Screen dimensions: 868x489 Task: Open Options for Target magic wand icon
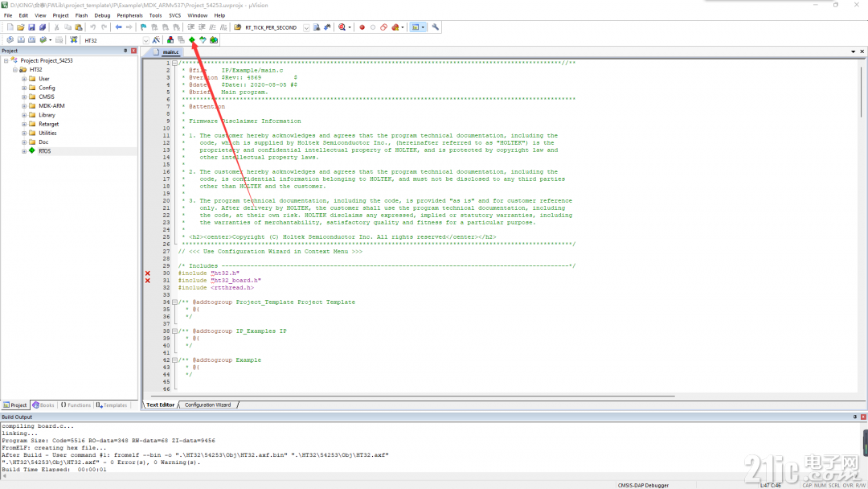[x=156, y=40]
